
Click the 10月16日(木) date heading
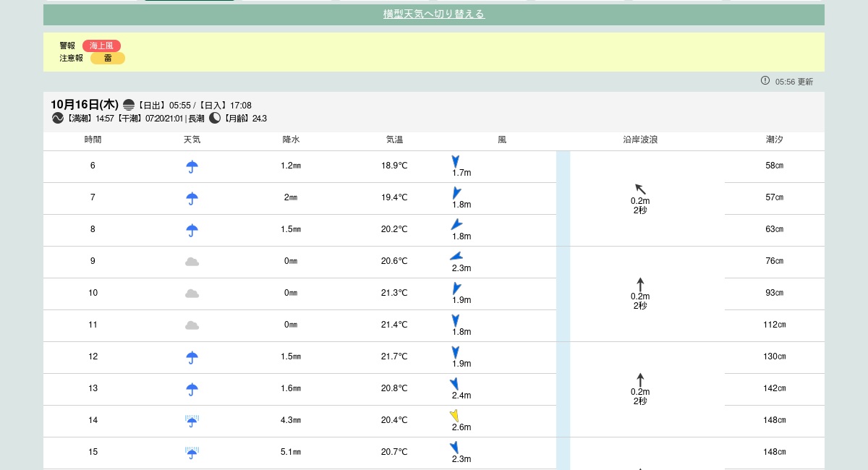coord(84,105)
